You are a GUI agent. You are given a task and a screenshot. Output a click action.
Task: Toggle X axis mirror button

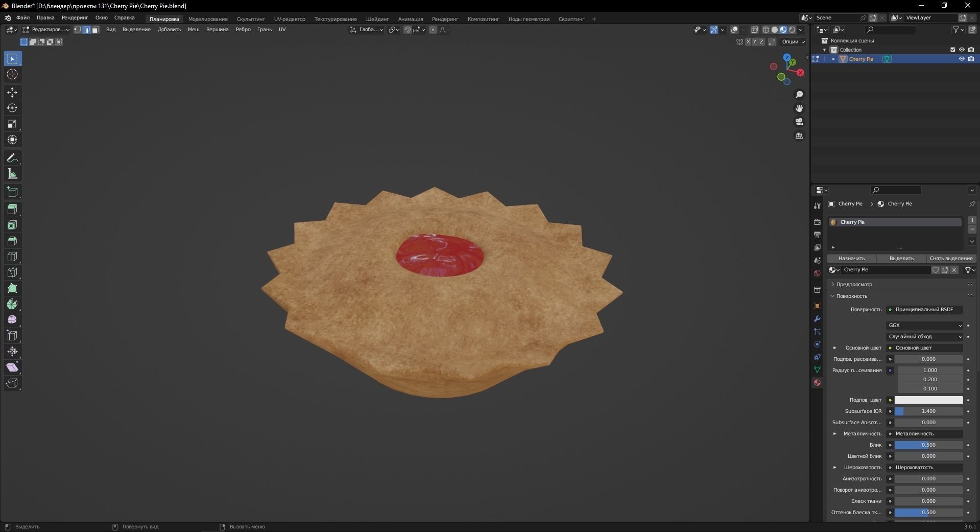749,42
